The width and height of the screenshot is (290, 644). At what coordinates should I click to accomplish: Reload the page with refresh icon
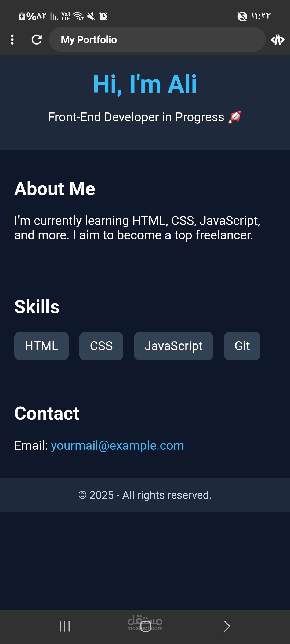pyautogui.click(x=37, y=40)
